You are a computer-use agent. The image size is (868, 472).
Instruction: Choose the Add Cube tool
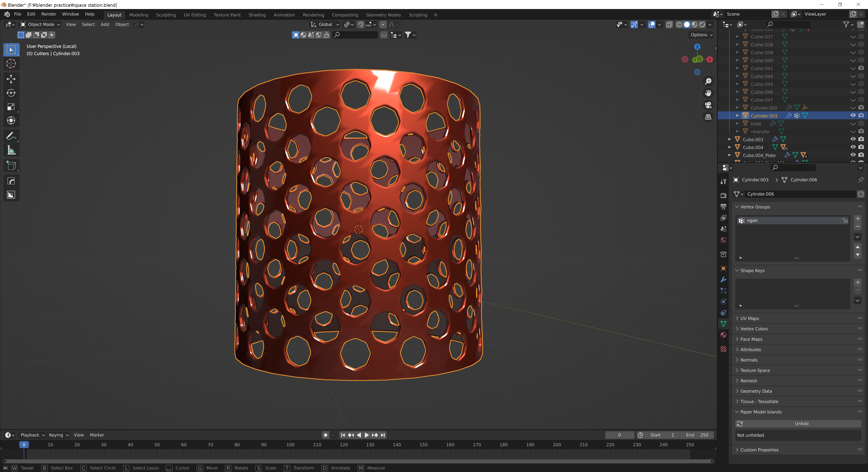coord(11,166)
